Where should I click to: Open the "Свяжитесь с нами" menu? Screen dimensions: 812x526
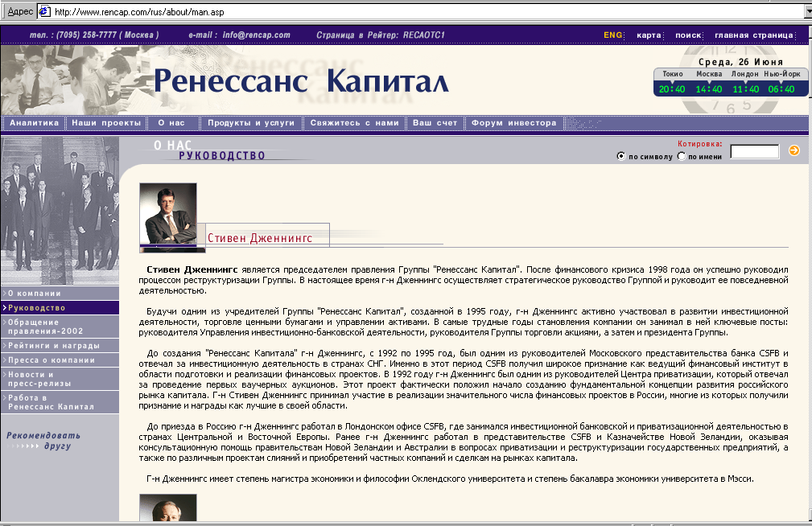pos(355,123)
